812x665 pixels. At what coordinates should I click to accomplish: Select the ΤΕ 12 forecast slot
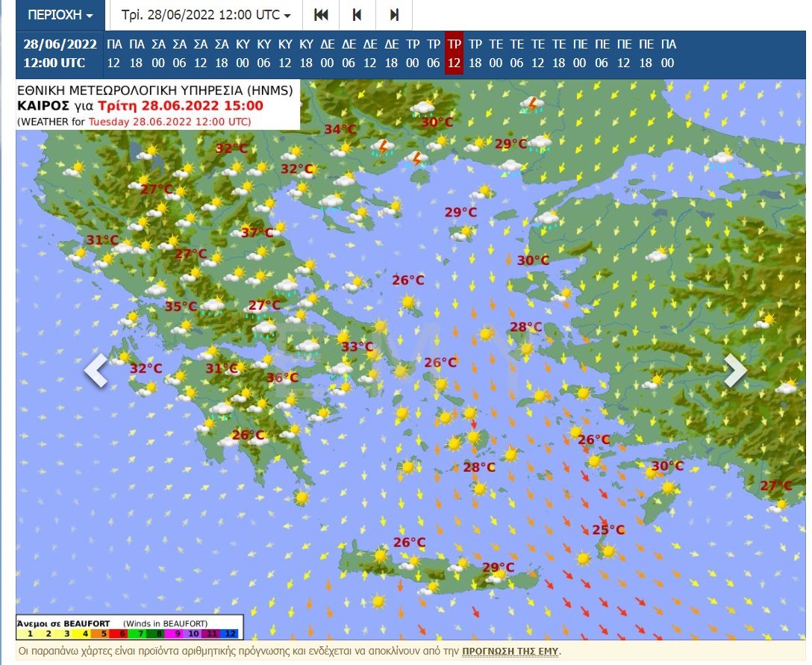(538, 53)
